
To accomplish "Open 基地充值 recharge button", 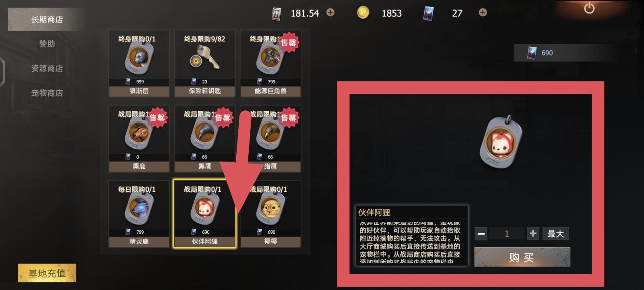I will 47,273.
